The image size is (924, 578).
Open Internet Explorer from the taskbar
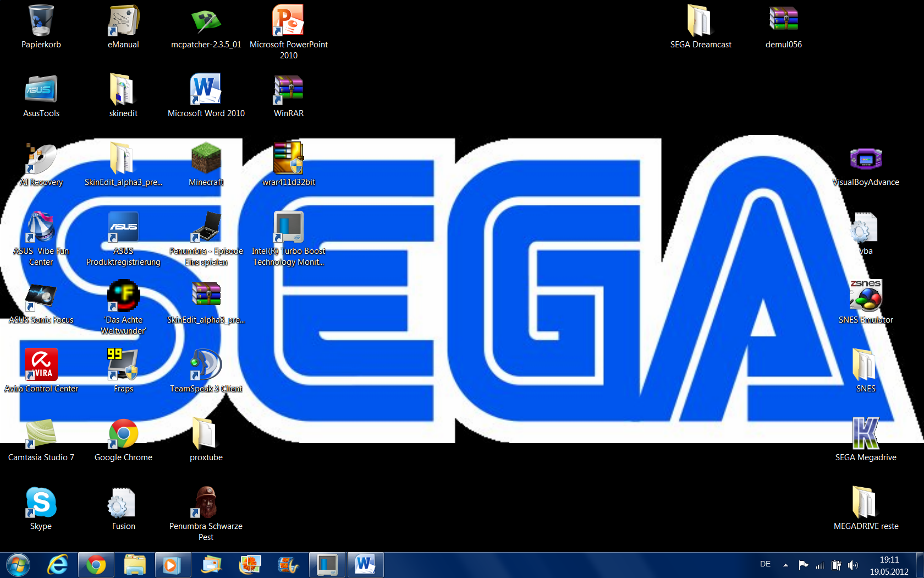[58, 565]
